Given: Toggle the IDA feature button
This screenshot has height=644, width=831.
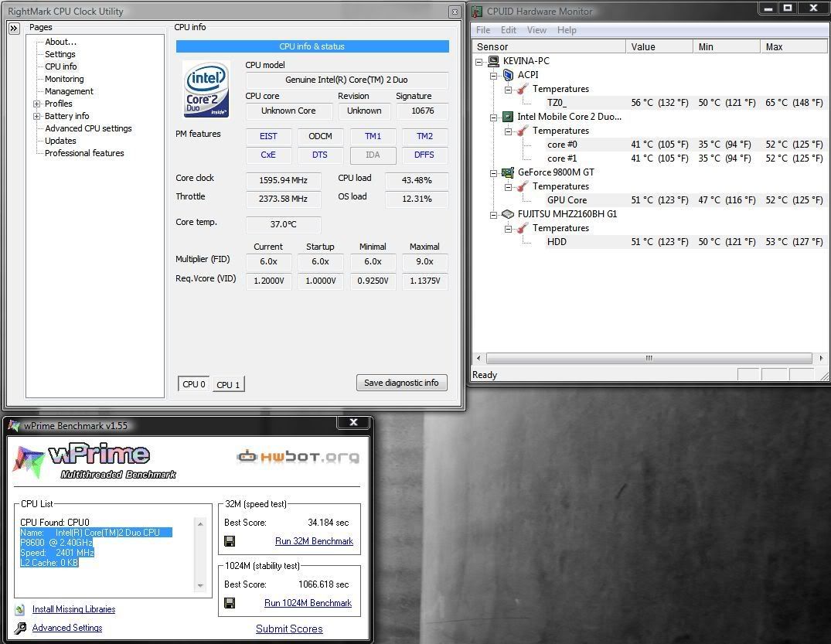Looking at the screenshot, I should coord(373,155).
